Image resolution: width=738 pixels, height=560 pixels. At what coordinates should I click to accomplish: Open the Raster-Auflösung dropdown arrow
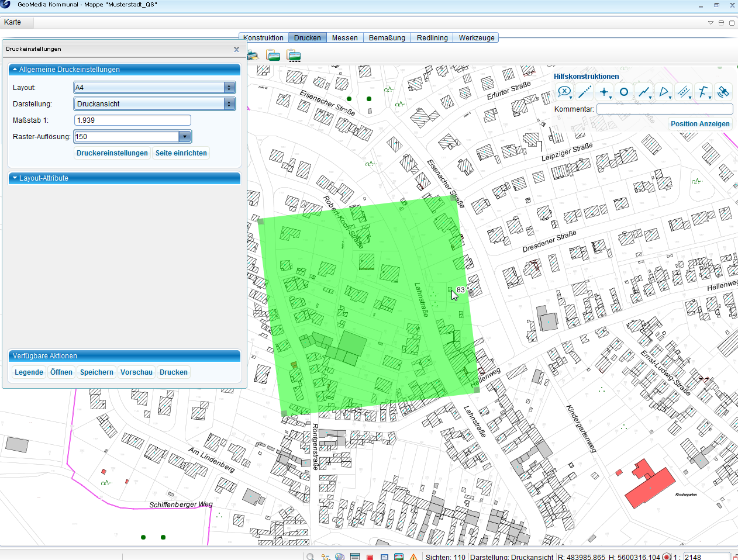coord(185,137)
